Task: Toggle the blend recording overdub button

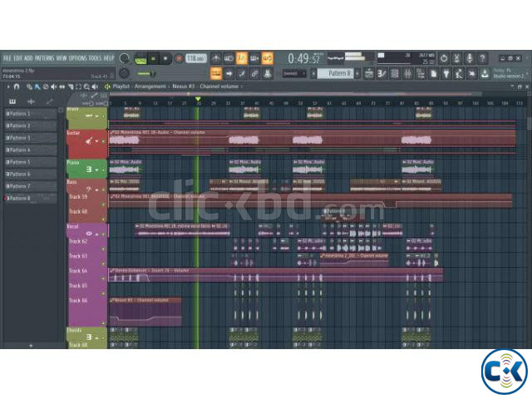Action: (x=254, y=58)
